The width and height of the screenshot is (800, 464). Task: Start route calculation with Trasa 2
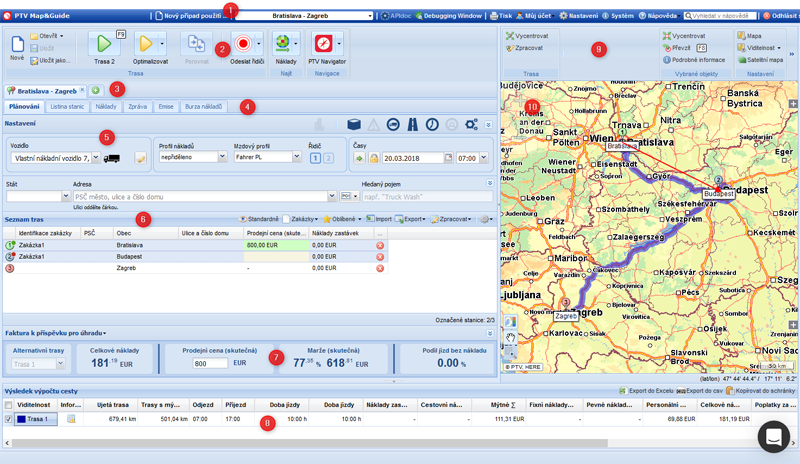coord(104,44)
